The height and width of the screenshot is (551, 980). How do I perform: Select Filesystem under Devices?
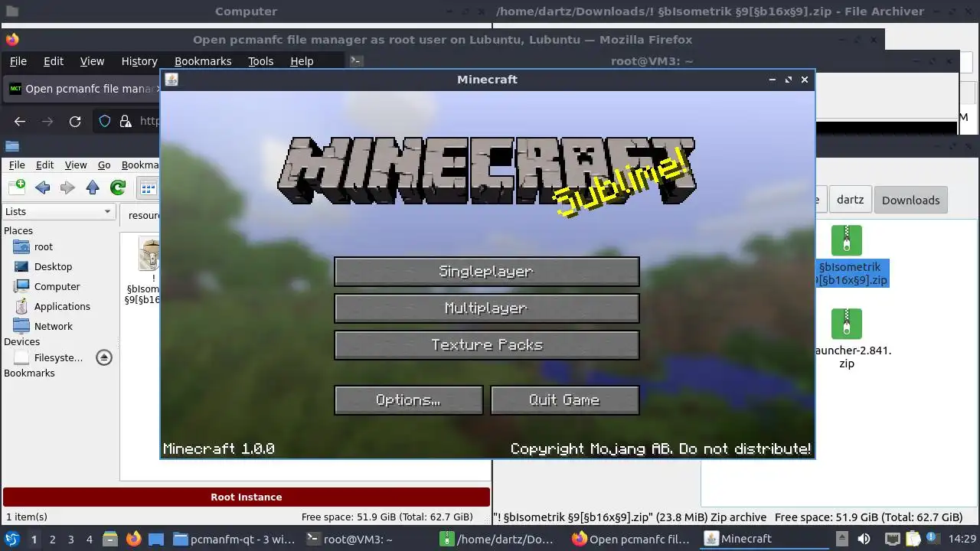[x=47, y=357]
